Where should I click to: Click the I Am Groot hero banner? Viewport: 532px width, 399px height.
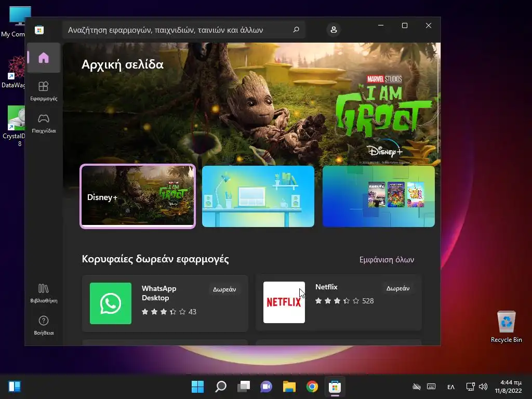pyautogui.click(x=251, y=103)
